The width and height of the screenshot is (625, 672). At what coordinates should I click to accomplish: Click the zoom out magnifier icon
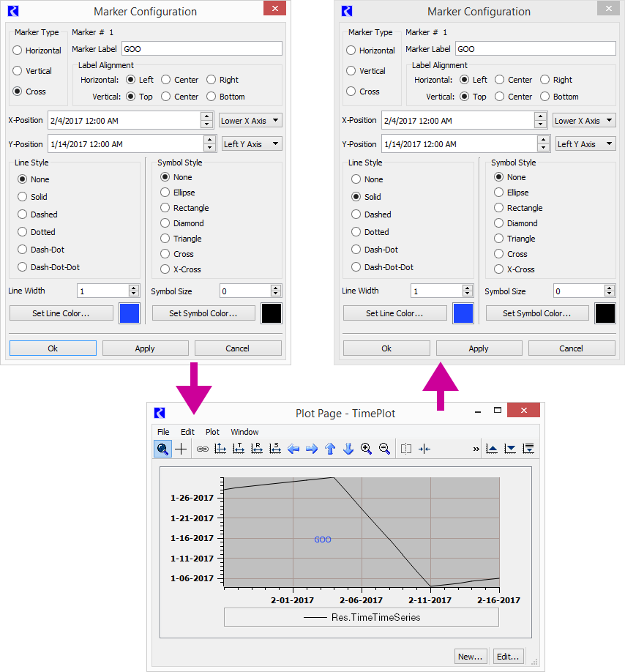(385, 449)
